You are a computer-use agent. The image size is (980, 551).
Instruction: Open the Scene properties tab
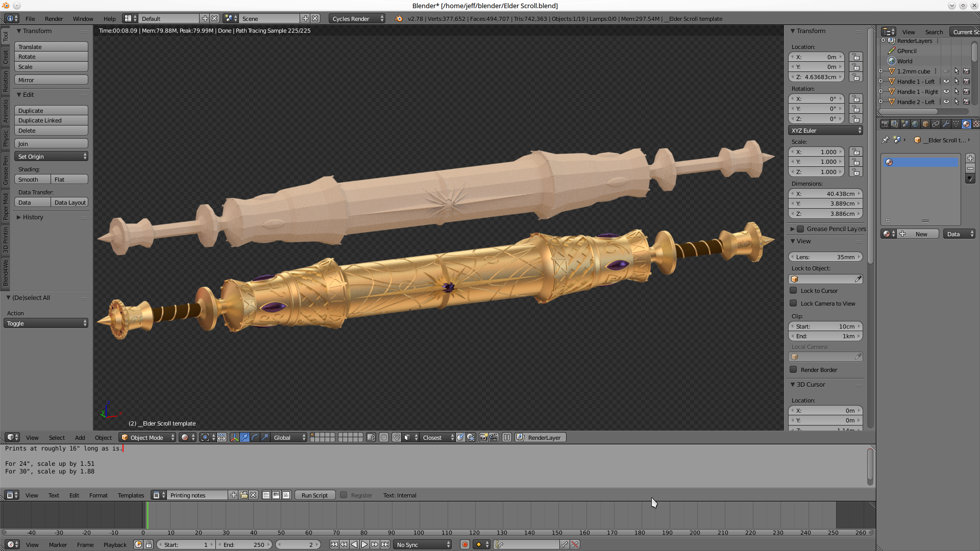[904, 124]
